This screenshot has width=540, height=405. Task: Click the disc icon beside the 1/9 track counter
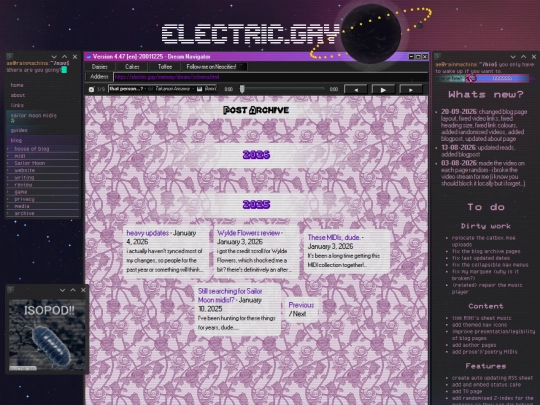coord(91,89)
